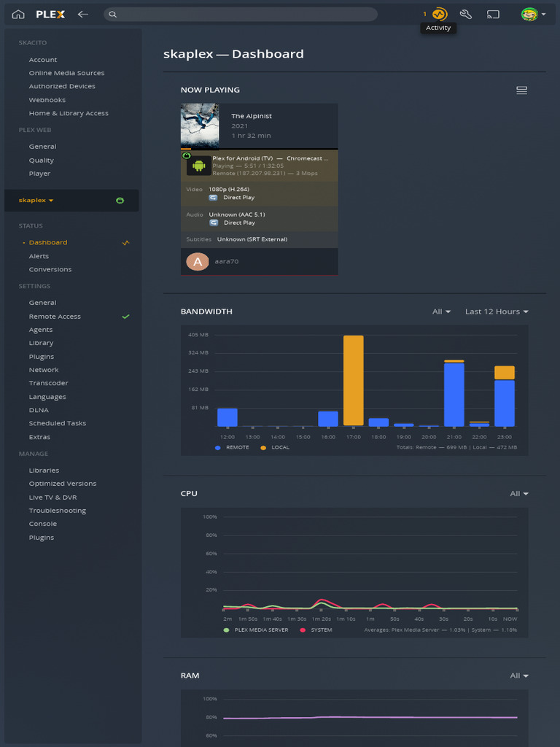Click the 12:00 bandwidth bar
This screenshot has height=747, width=560.
(227, 417)
